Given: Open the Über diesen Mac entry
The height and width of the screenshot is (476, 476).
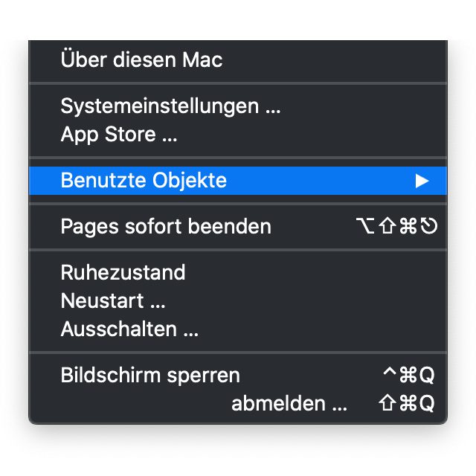Looking at the screenshot, I should click(141, 59).
